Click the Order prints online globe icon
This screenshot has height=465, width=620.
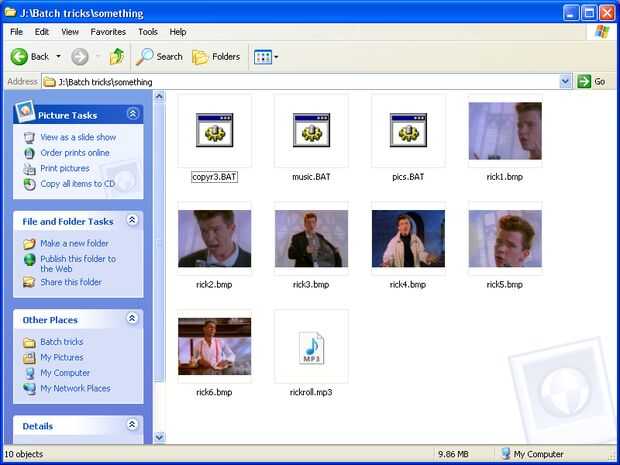[30, 153]
